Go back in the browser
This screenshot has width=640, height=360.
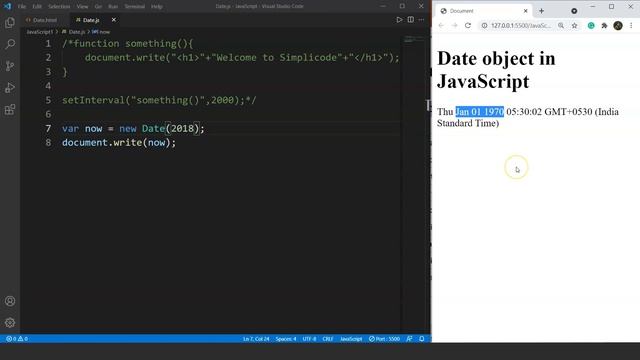pos(441,25)
